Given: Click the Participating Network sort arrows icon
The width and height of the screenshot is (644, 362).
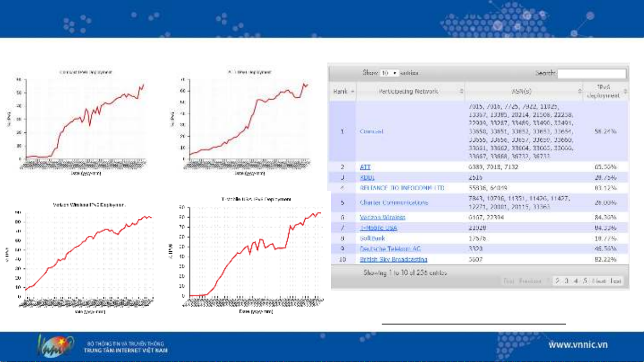Looking at the screenshot, I should pos(460,92).
